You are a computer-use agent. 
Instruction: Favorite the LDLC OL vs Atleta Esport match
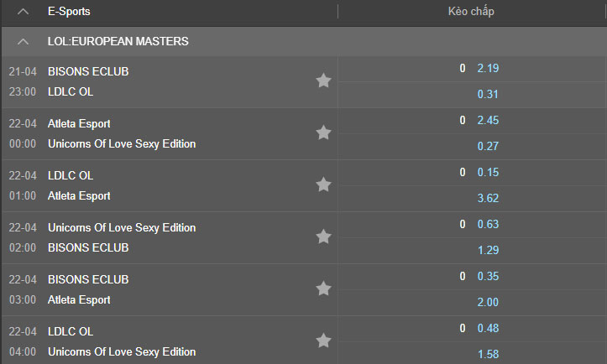(x=323, y=185)
